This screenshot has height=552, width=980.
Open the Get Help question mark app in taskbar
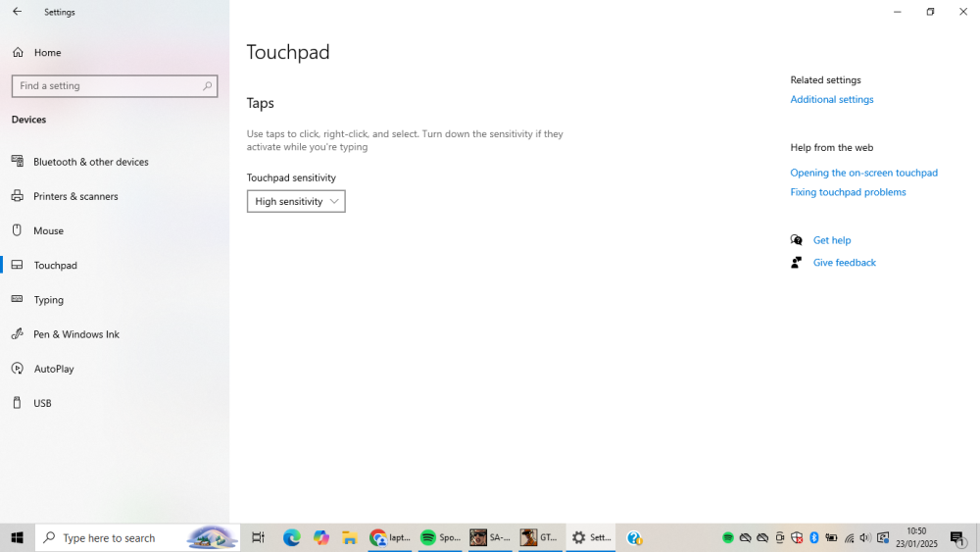[634, 537]
